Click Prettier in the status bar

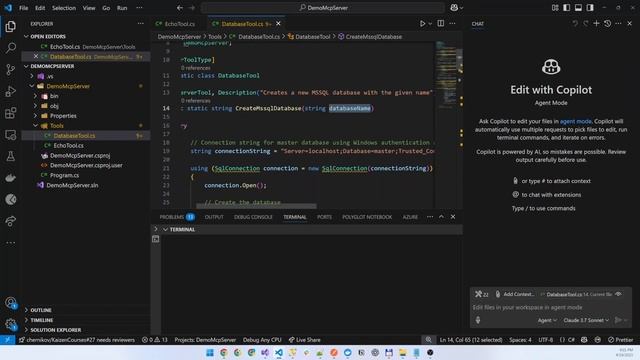[x=620, y=340]
